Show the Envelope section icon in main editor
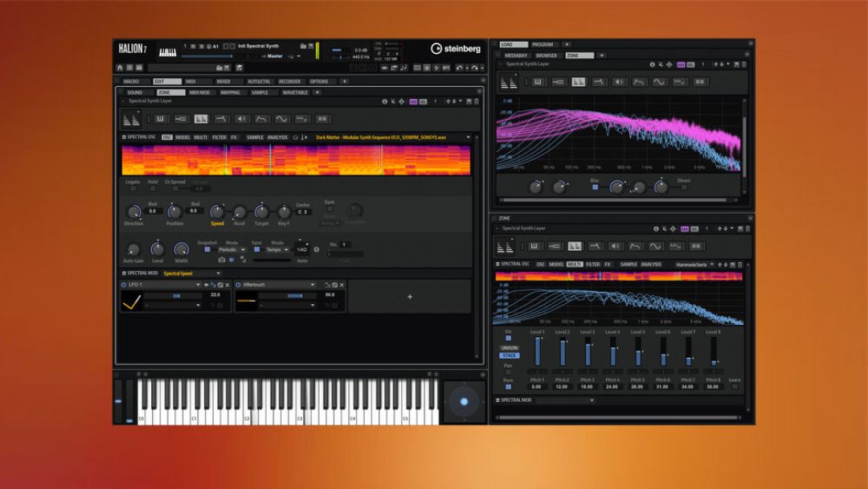The image size is (868, 489). click(x=261, y=119)
